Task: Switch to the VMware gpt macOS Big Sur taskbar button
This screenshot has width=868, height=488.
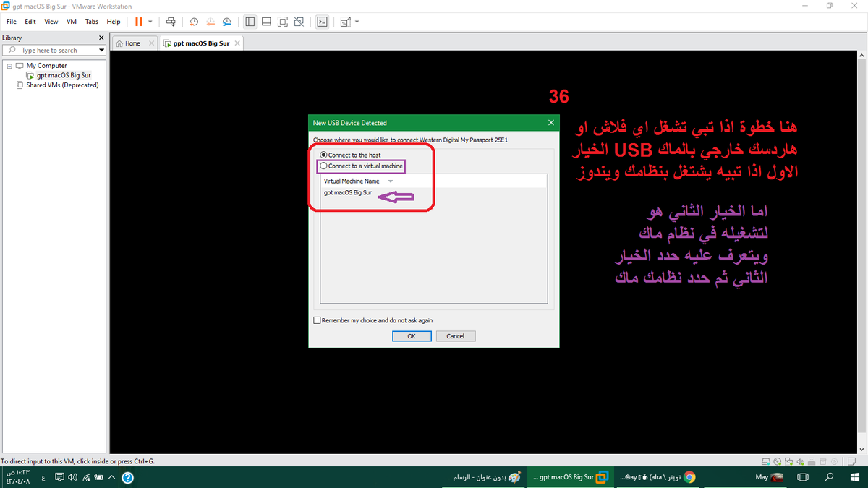Action: tap(570, 477)
